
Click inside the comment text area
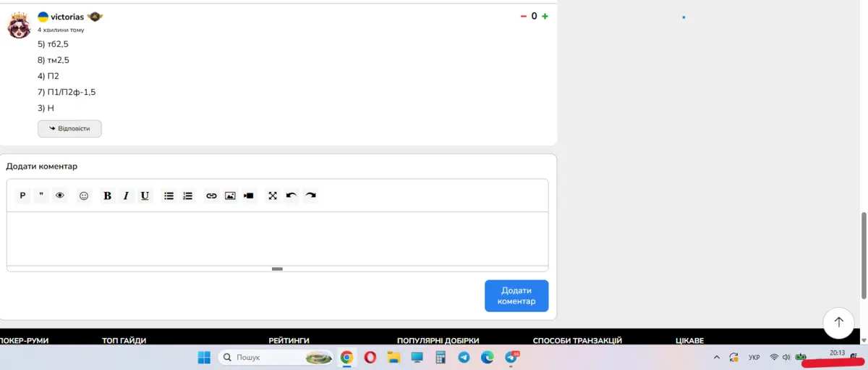coord(277,238)
